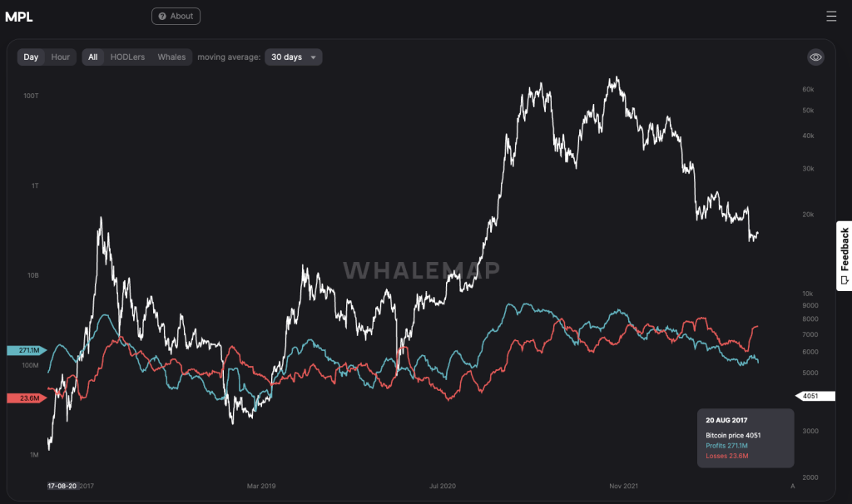
Task: Select the Day interval toggle
Action: pyautogui.click(x=31, y=57)
